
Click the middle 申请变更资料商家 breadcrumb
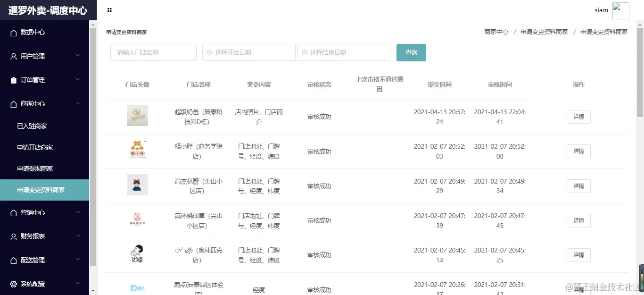pyautogui.click(x=544, y=32)
